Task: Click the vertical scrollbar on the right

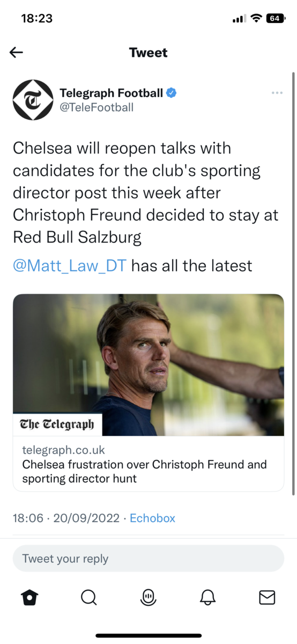Action: [x=293, y=283]
